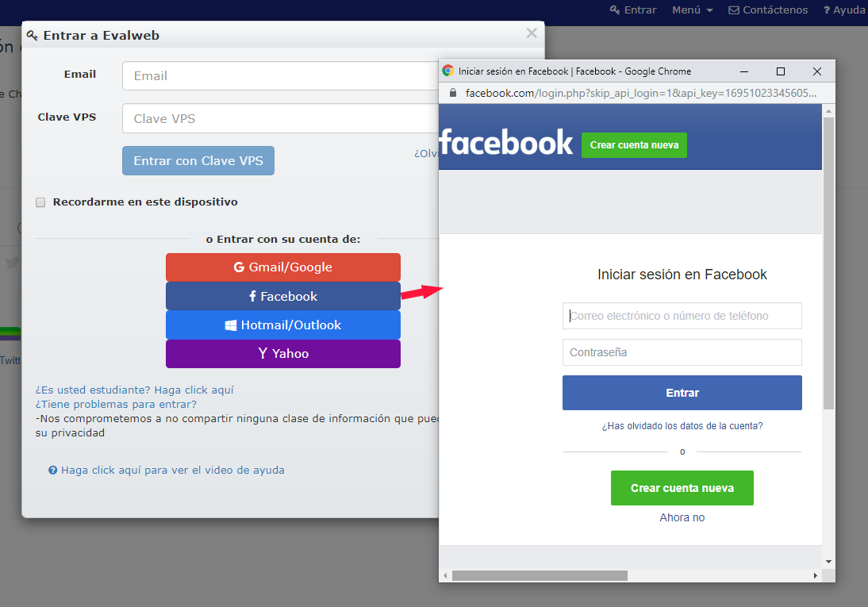The width and height of the screenshot is (868, 607).
Task: Focus the Contraseña field
Action: 682,352
